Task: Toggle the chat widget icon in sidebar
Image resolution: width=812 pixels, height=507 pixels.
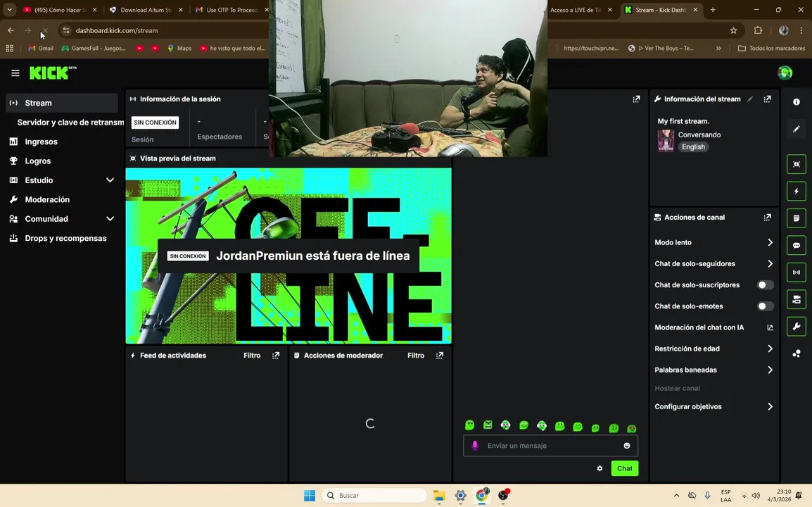Action: pos(796,245)
